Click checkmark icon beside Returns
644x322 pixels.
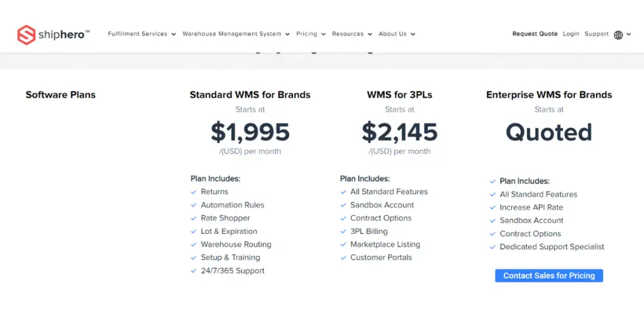click(x=194, y=192)
